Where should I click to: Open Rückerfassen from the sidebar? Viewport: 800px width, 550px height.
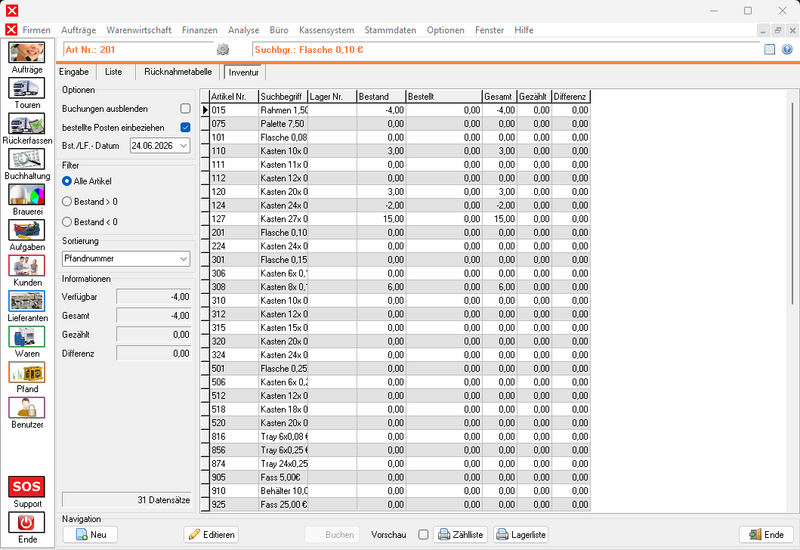tap(27, 124)
